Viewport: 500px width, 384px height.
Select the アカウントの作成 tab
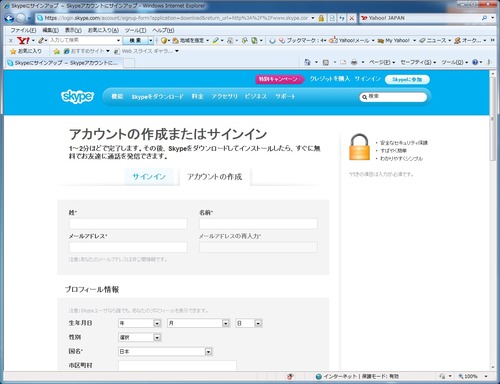coord(214,177)
